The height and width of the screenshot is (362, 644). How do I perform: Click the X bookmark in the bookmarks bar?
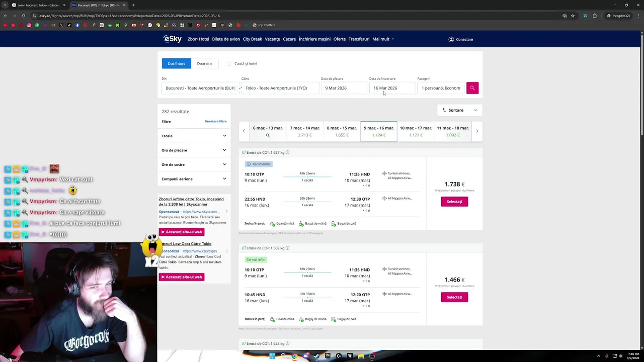click(x=61, y=25)
